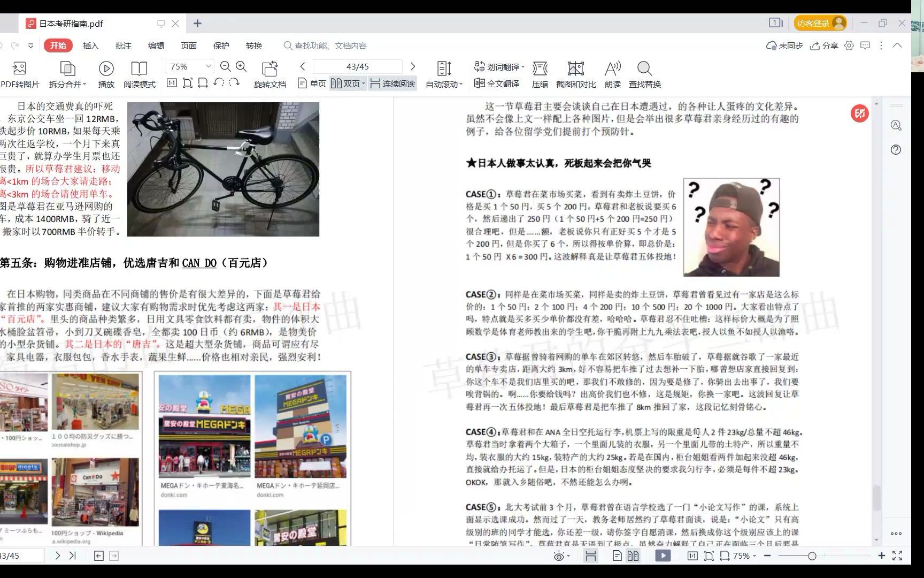This screenshot has height=578, width=924.
Task: Click 访客登录 guest login button
Action: (820, 23)
